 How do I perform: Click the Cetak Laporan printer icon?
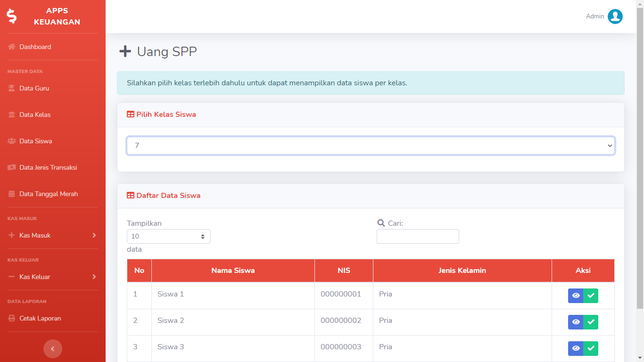[12, 318]
